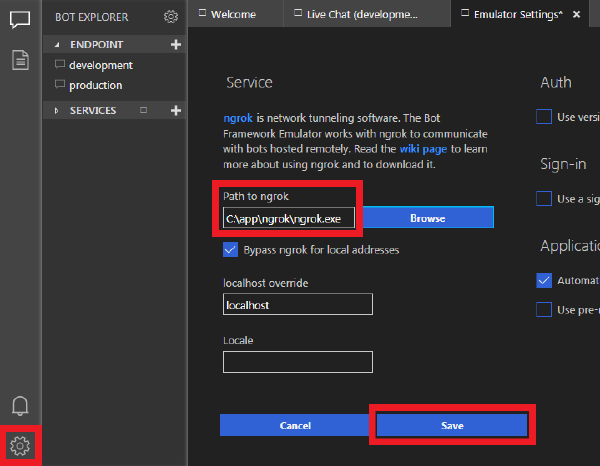Click the green square icon beside Services
The image size is (600, 466).
(144, 110)
